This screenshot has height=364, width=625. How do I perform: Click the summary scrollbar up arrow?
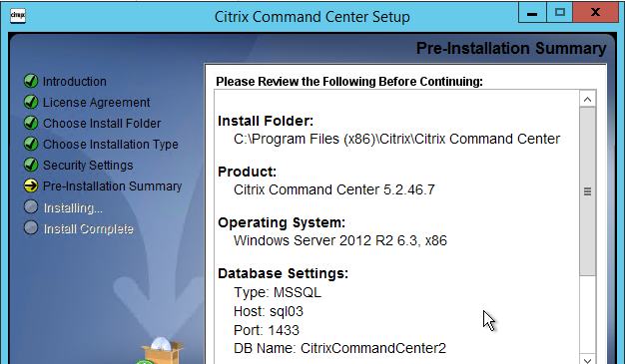tap(587, 99)
